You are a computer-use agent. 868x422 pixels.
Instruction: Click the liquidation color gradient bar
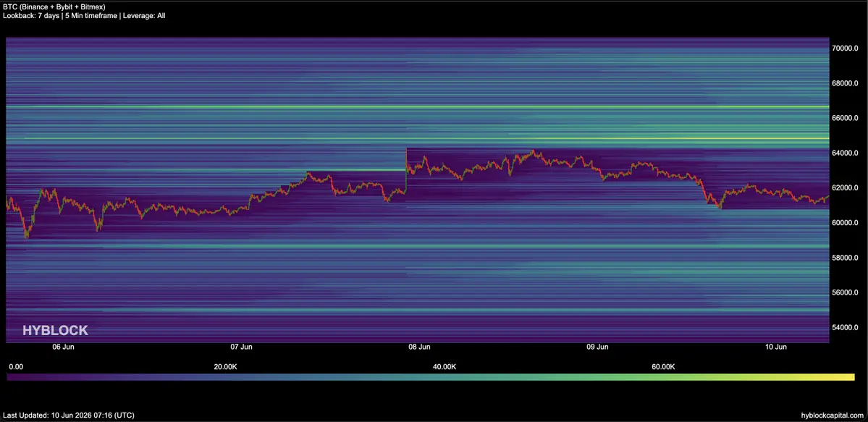(431, 377)
